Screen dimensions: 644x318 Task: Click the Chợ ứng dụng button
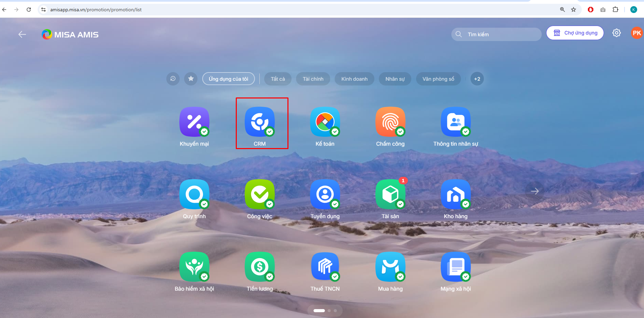[x=575, y=33]
